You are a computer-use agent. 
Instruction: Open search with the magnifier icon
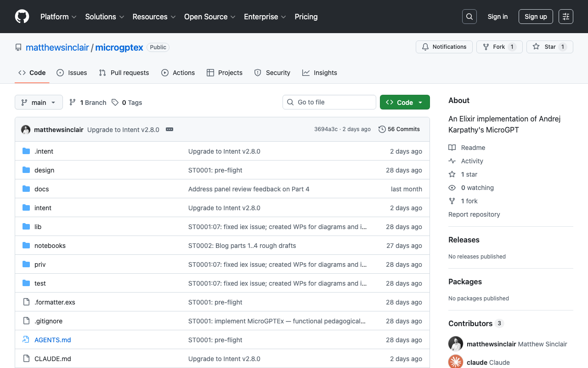click(469, 17)
